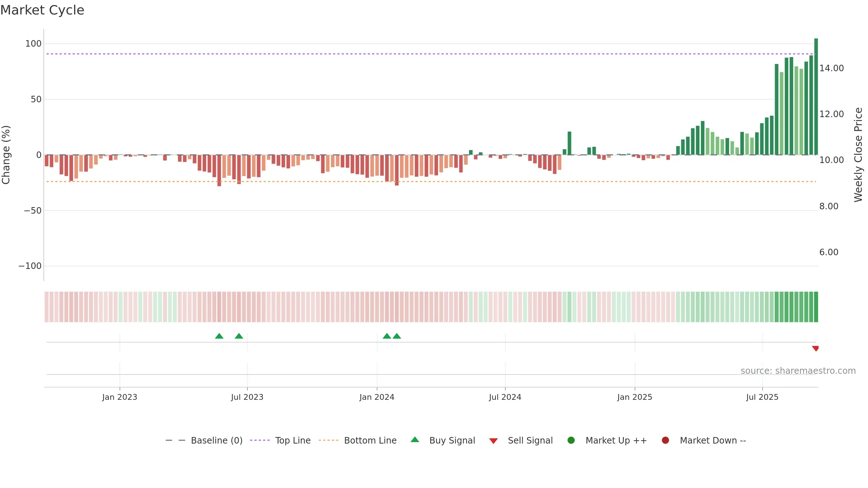Click the Jul 2023 axis label

coord(247,397)
